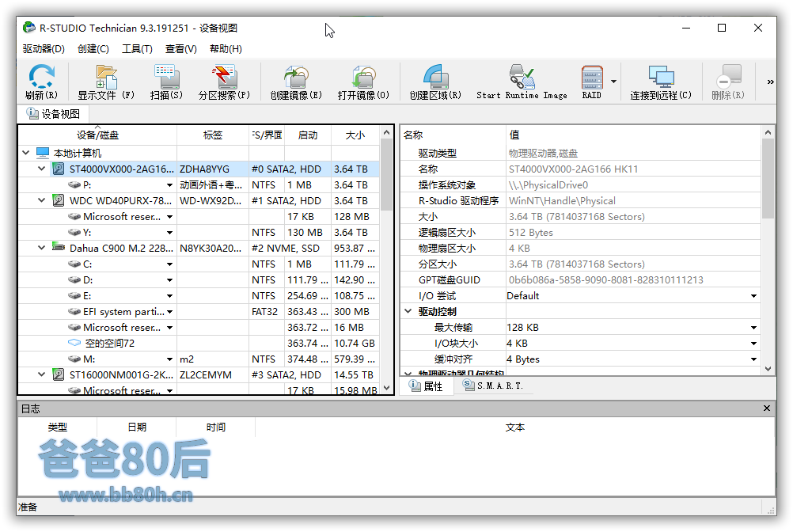This screenshot has width=793, height=532.
Task: Expand toolbar overflow chevron (»)
Action: pyautogui.click(x=770, y=82)
